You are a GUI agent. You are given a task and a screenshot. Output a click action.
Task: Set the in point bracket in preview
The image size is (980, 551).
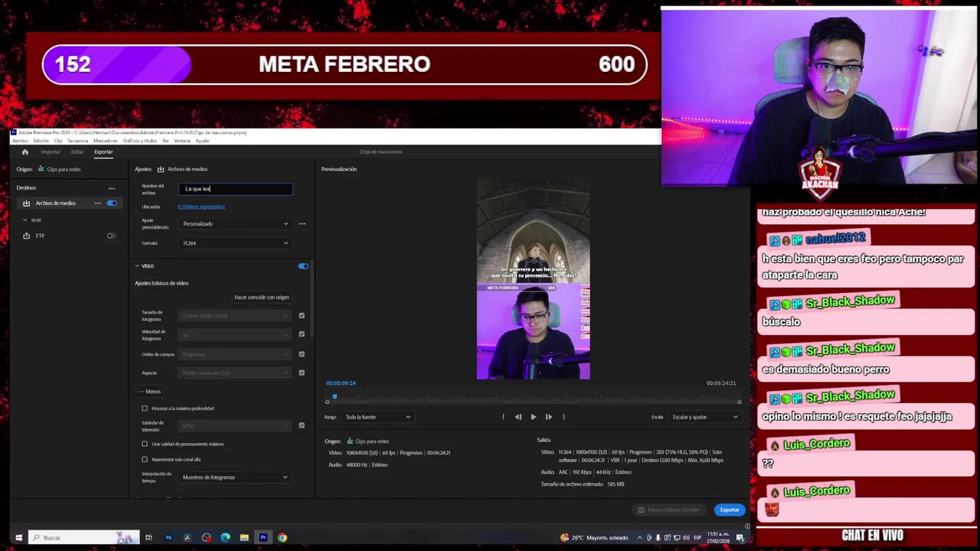503,417
